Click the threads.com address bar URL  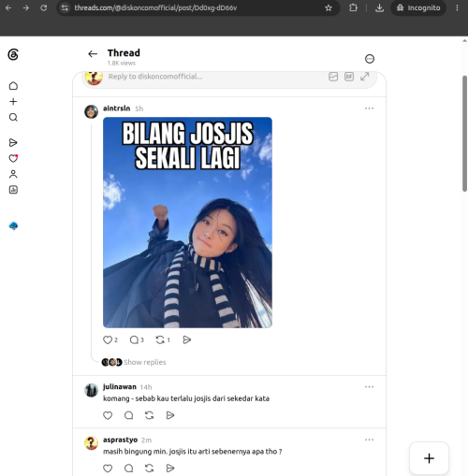155,7
